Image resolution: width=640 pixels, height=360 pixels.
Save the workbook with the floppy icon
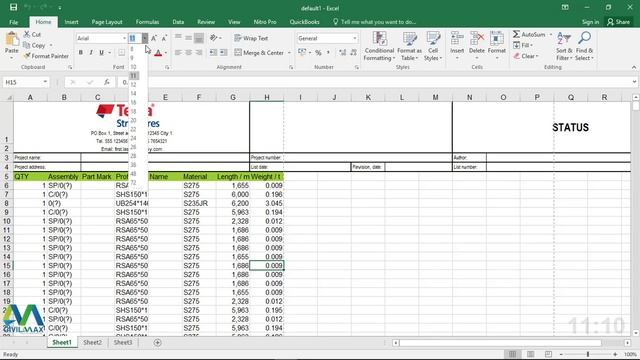(13, 7)
